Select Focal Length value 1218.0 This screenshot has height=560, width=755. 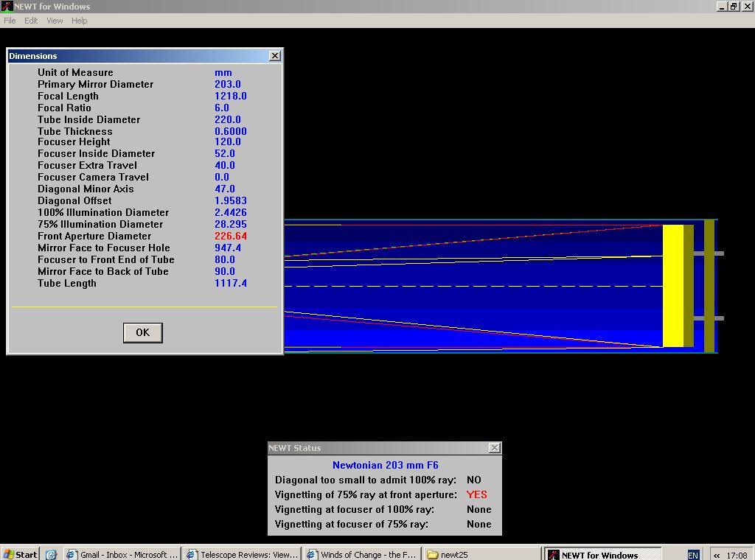pos(231,96)
